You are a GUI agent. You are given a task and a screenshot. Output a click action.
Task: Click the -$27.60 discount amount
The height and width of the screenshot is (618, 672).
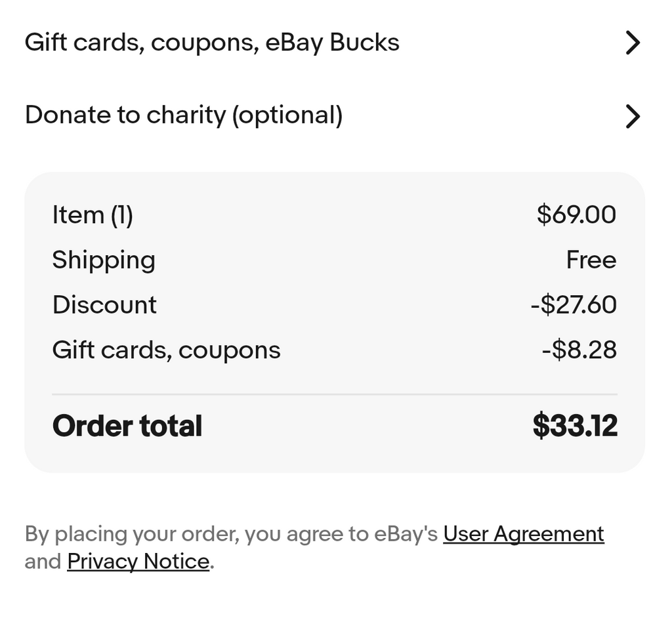pos(574,305)
